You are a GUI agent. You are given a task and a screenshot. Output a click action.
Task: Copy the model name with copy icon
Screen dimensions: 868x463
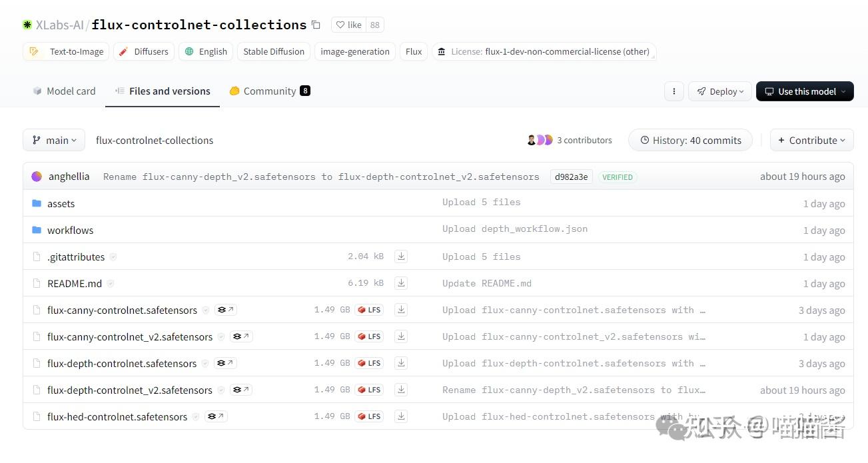click(x=316, y=25)
